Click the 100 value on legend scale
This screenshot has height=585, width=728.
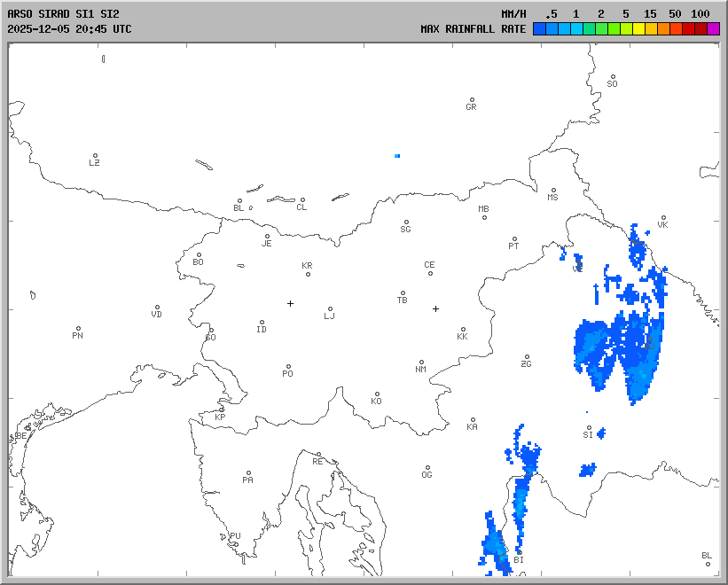click(700, 14)
